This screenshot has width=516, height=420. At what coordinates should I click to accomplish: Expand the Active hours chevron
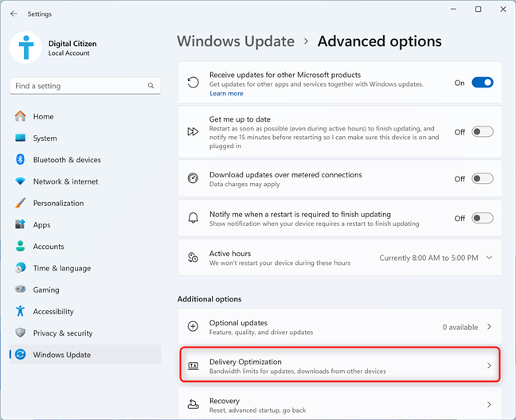[x=490, y=257]
